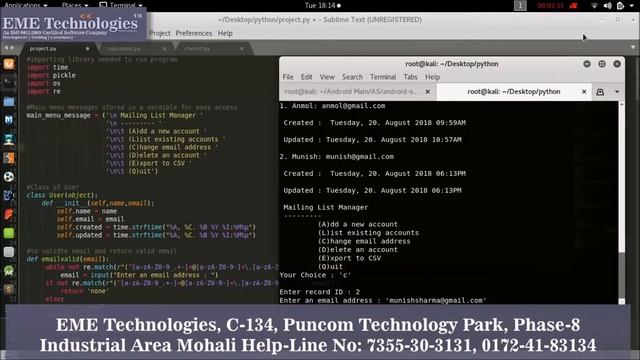Open the Terminal app menu in top bar

tap(121, 5)
